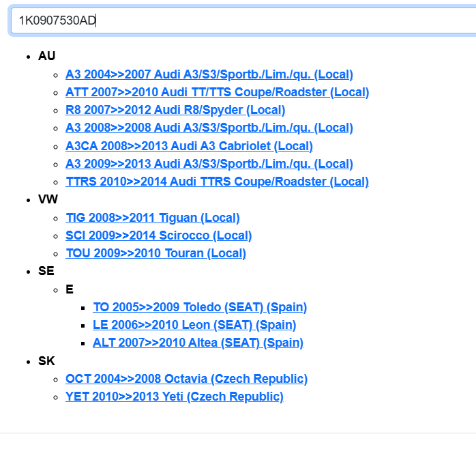The height and width of the screenshot is (473, 476).
Task: Open A3 2004>>2007 Audi A3/S3 link
Action: 209,74
